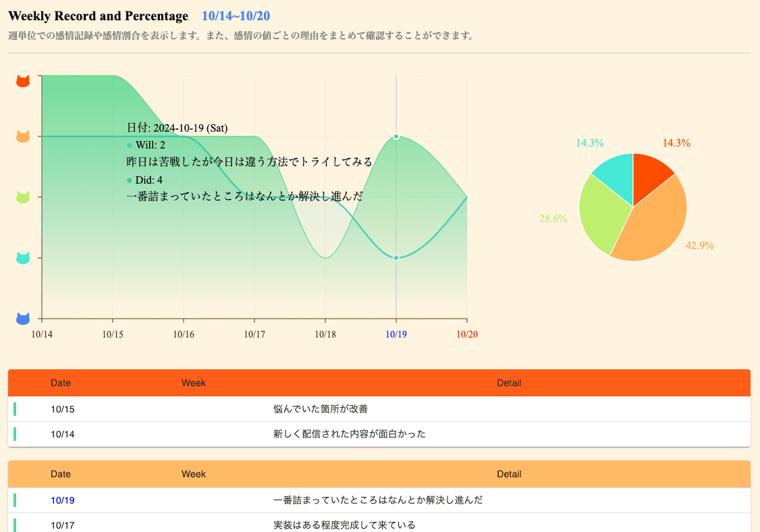Click the detail '実装はある程度完成して来ている'
This screenshot has height=532, width=760.
pos(344,525)
